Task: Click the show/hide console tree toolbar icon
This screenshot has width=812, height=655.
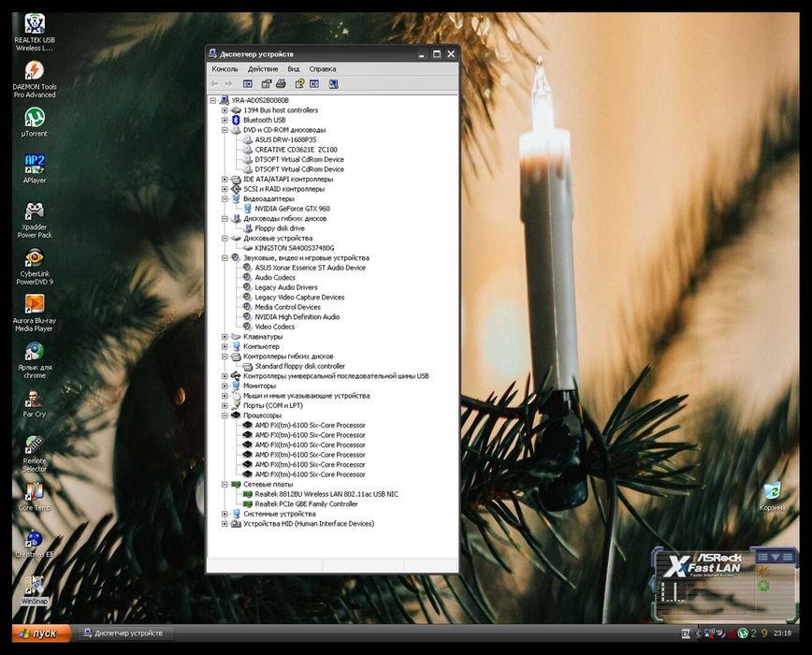Action: [248, 84]
